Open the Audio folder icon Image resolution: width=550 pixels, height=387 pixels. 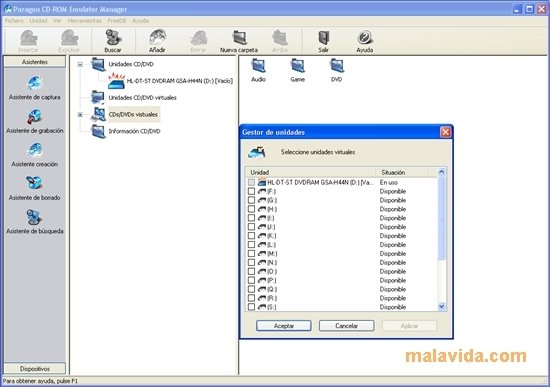(259, 71)
